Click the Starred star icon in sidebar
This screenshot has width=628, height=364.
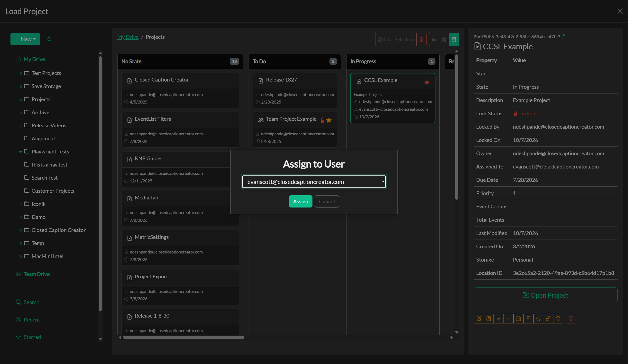click(x=19, y=337)
